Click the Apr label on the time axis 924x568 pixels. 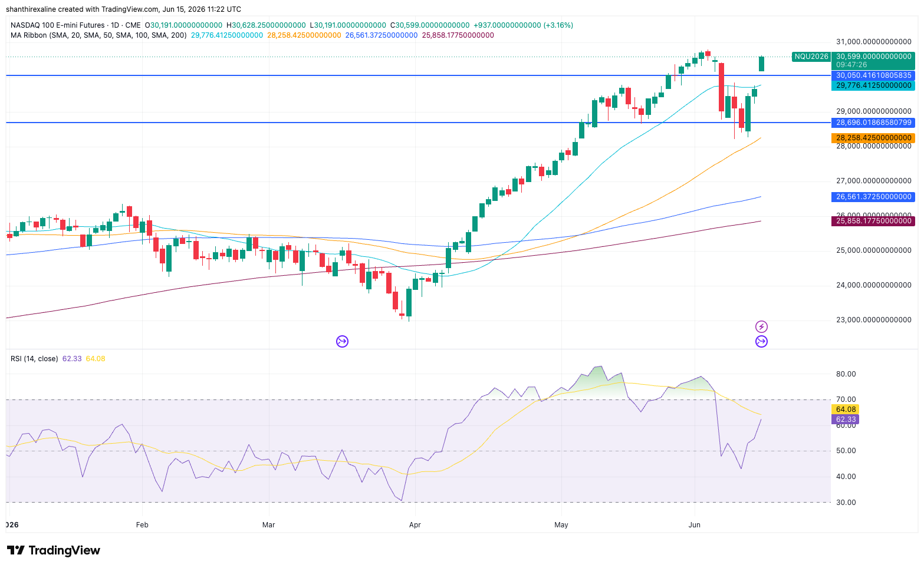[x=415, y=524]
